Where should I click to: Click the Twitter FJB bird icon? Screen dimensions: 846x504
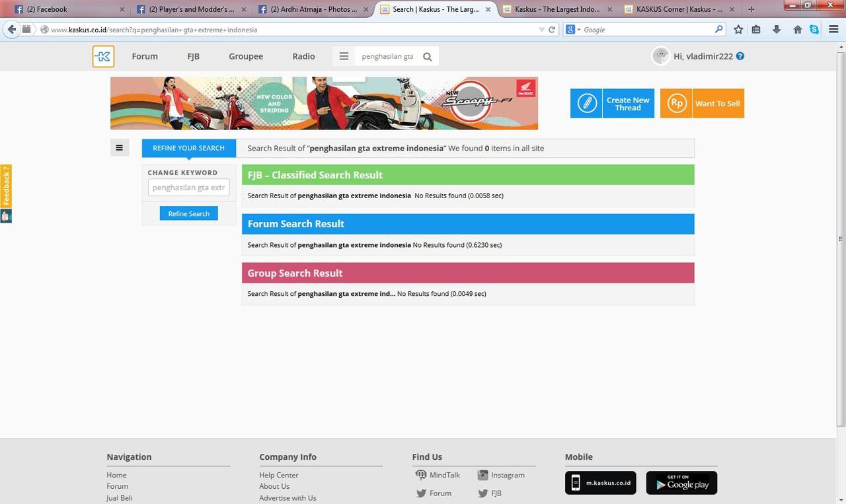pos(482,493)
